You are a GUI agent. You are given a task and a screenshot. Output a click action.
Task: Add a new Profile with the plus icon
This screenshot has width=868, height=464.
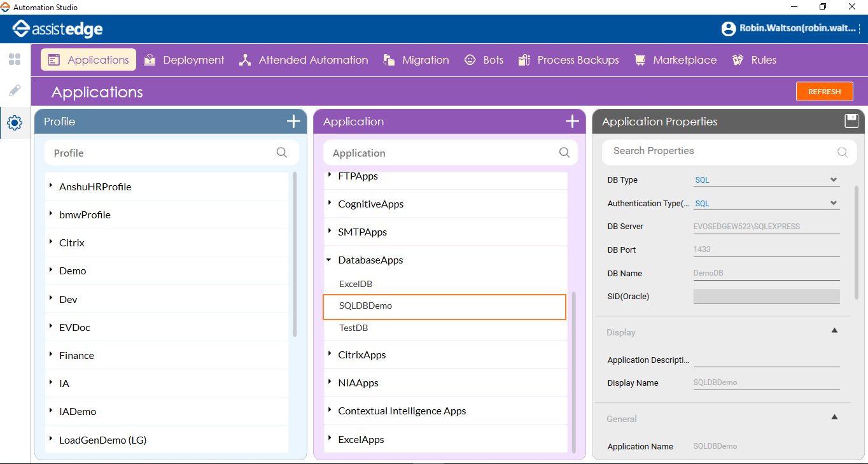coord(293,121)
